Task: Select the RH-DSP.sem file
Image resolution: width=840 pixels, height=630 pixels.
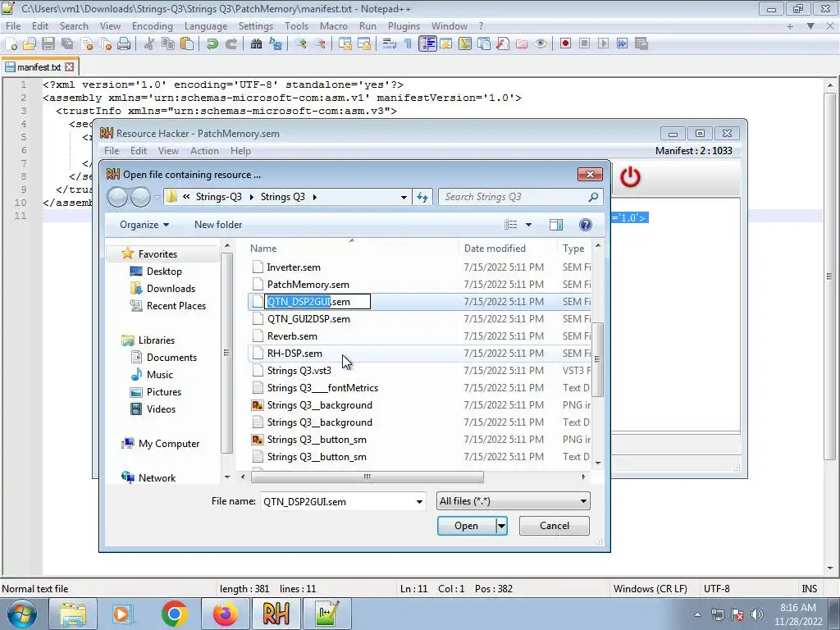Action: pyautogui.click(x=294, y=354)
